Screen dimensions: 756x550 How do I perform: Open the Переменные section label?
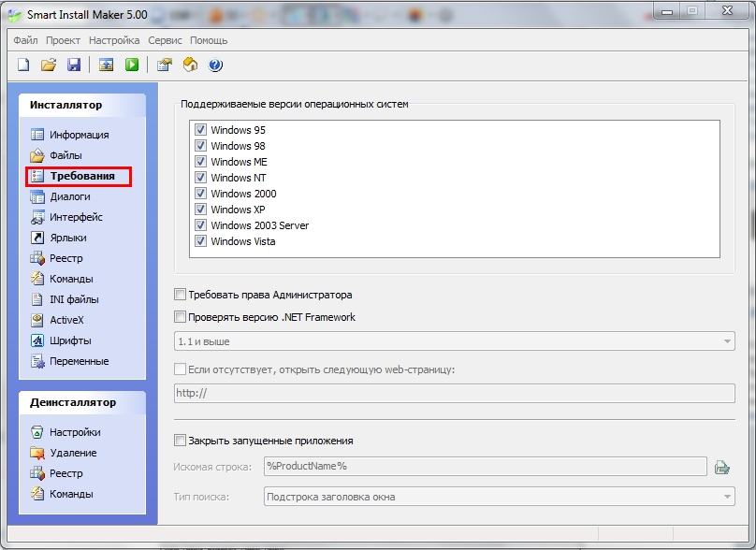[80, 361]
